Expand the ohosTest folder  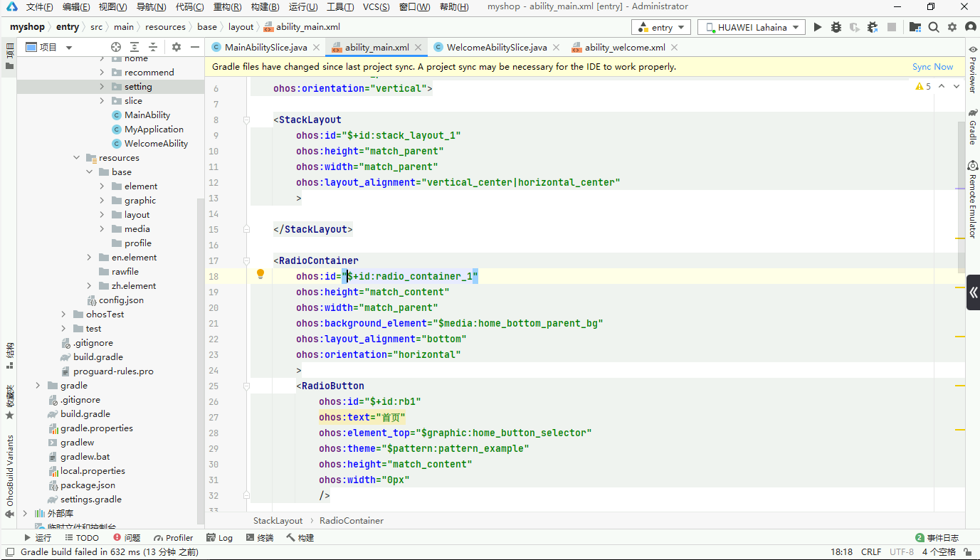pos(64,315)
